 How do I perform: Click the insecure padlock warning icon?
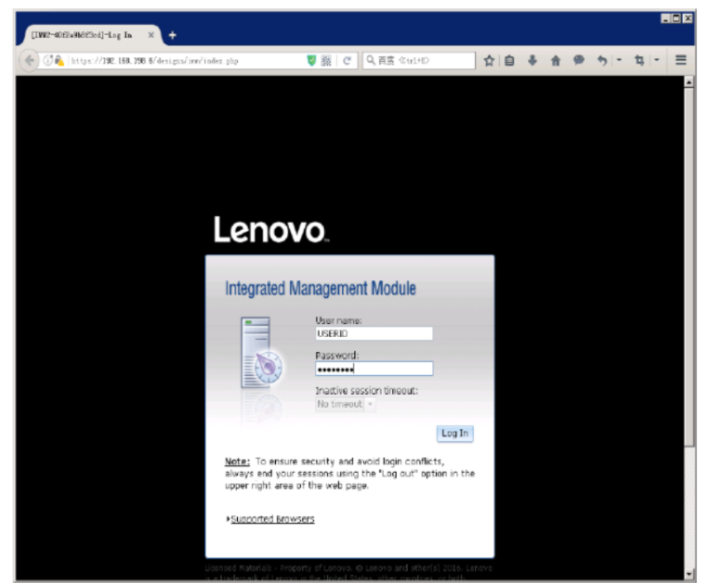click(59, 60)
